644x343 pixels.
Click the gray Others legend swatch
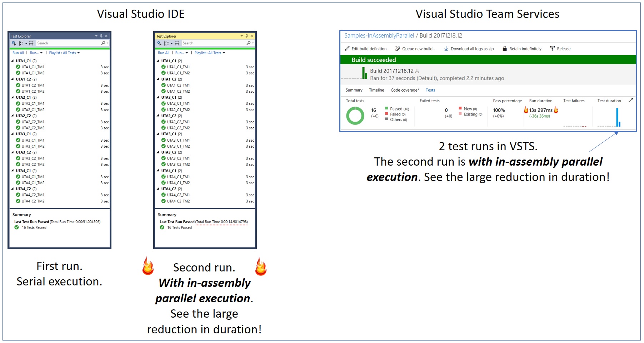(x=386, y=119)
